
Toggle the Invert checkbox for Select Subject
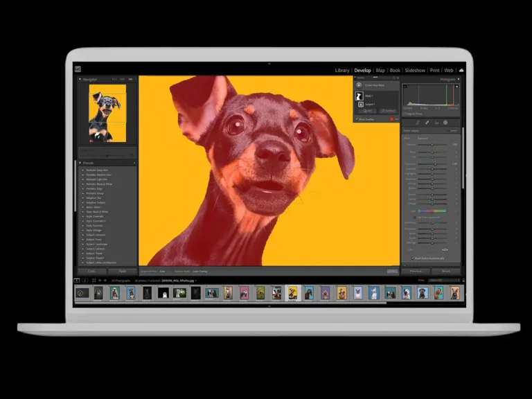[x=448, y=131]
